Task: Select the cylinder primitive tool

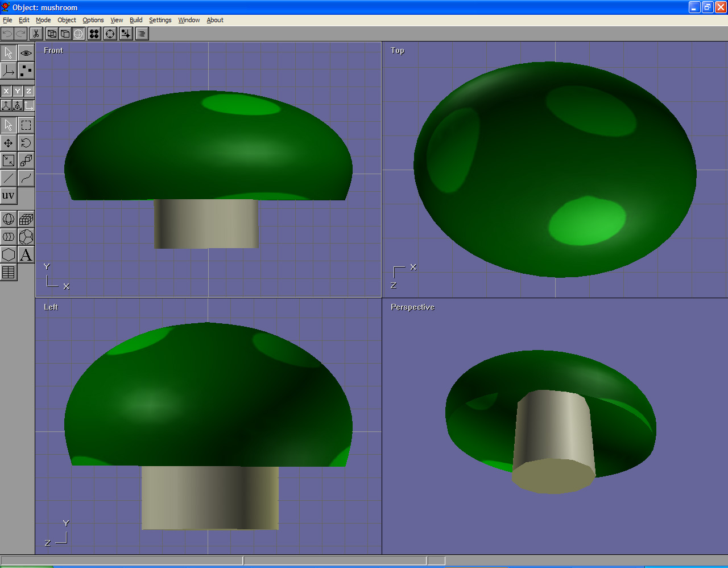Action: tap(9, 237)
